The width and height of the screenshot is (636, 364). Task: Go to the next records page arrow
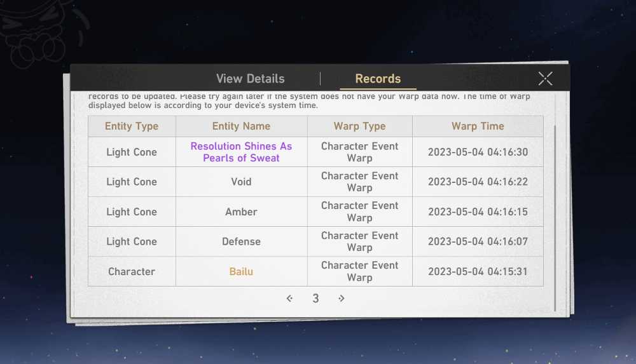click(341, 299)
